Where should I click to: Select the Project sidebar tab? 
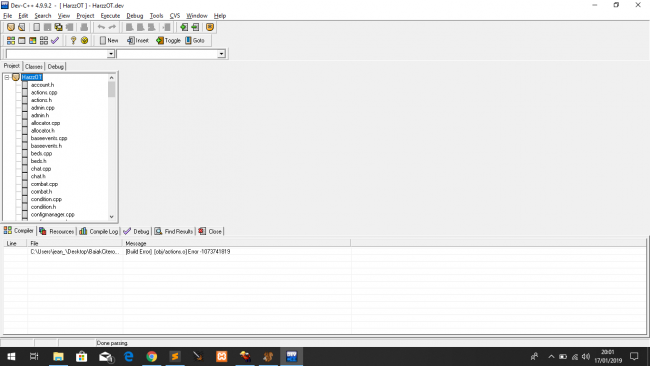tap(12, 66)
